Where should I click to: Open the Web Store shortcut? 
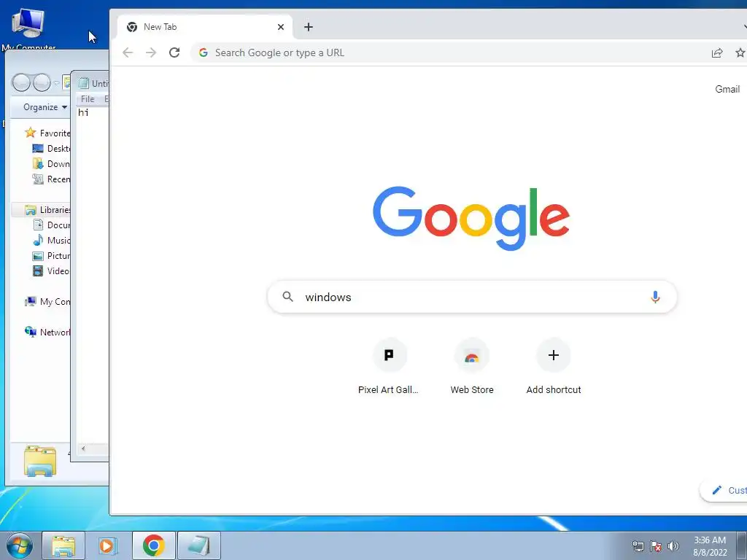[x=472, y=367]
